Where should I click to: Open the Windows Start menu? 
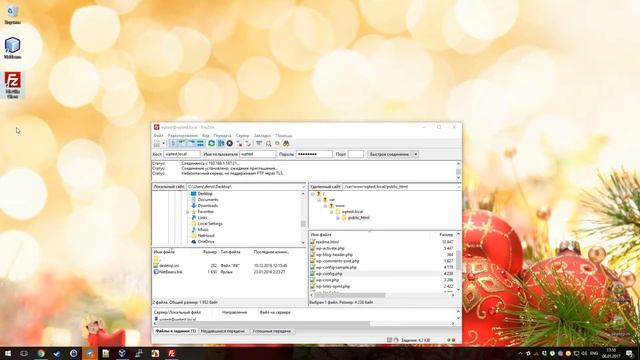pos(8,353)
